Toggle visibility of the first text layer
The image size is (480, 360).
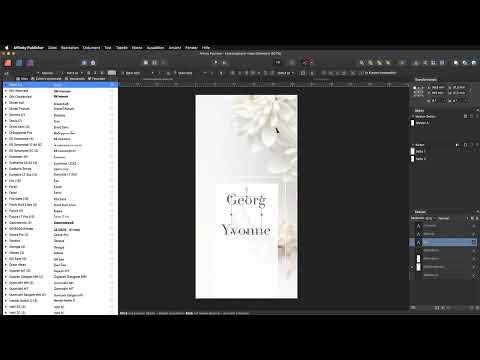(474, 226)
